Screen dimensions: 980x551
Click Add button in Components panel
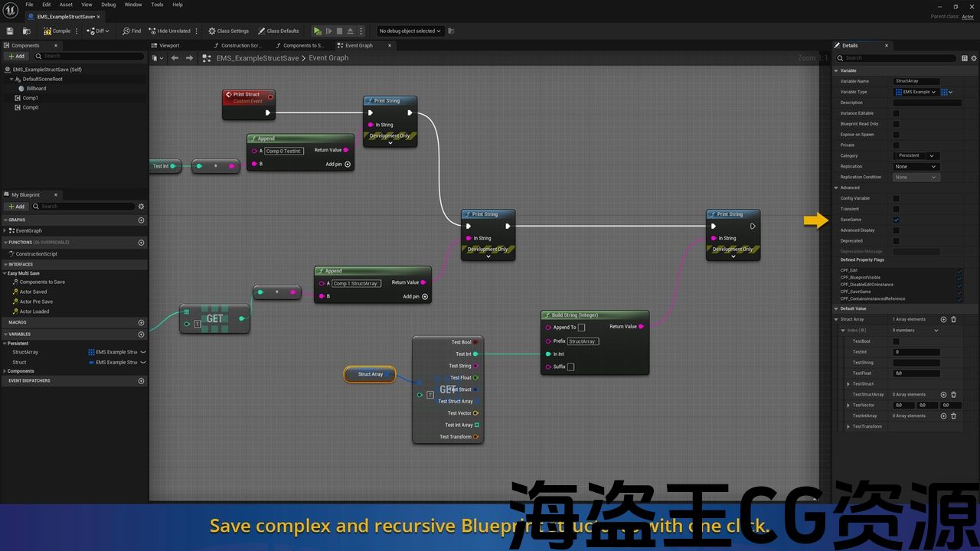click(16, 56)
